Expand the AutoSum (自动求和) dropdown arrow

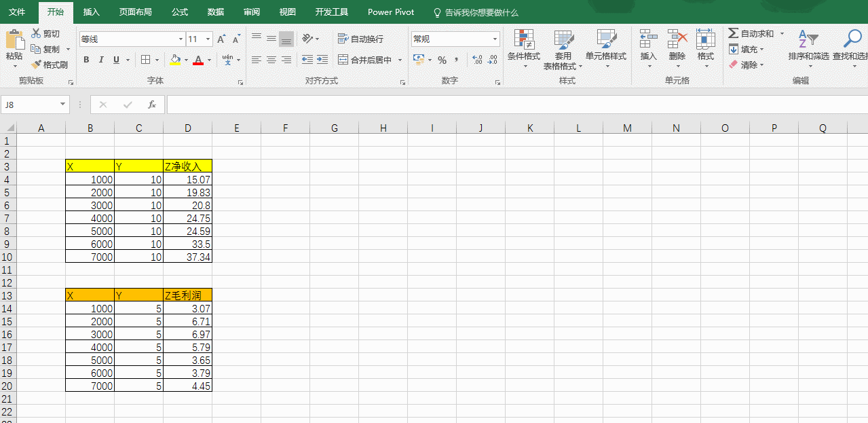(x=782, y=33)
